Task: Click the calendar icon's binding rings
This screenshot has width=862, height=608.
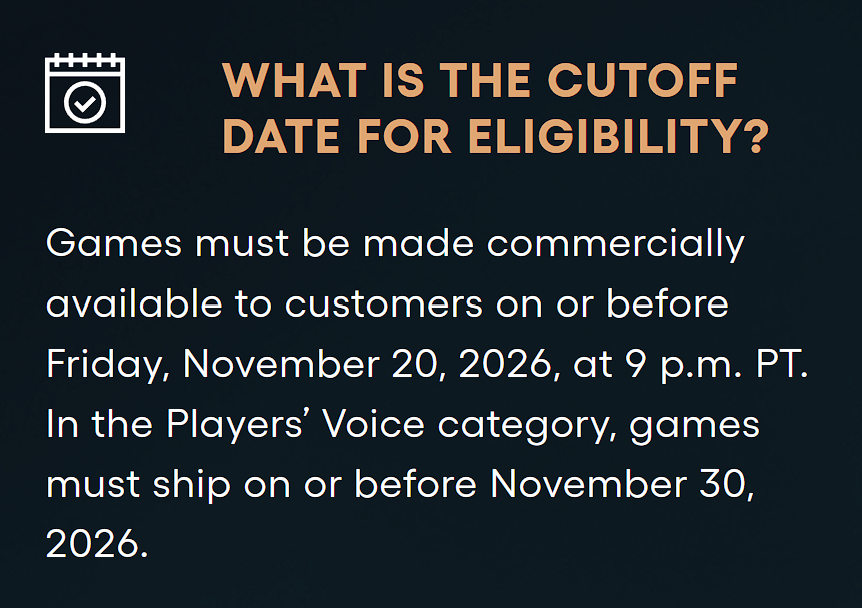Action: 85,59
